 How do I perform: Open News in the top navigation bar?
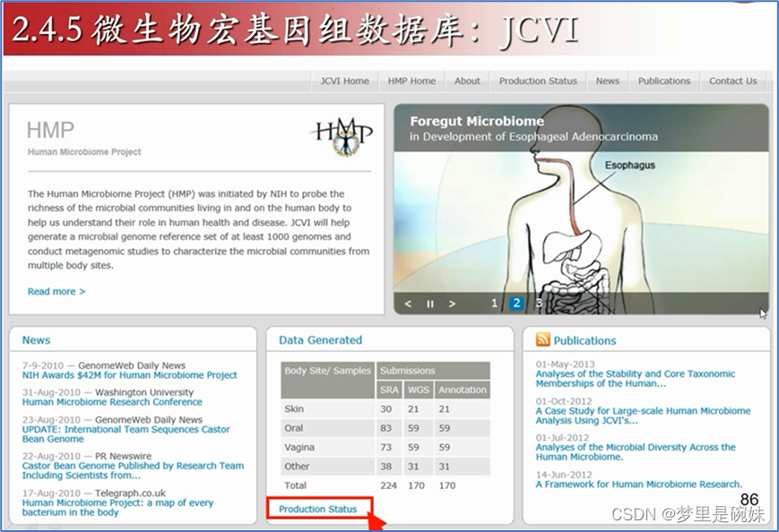(x=608, y=81)
